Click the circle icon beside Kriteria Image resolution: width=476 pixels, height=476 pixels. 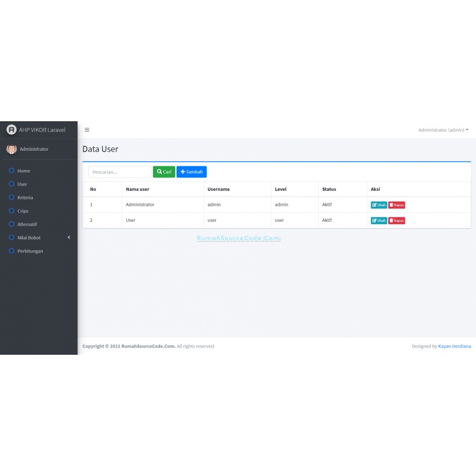[x=12, y=197]
